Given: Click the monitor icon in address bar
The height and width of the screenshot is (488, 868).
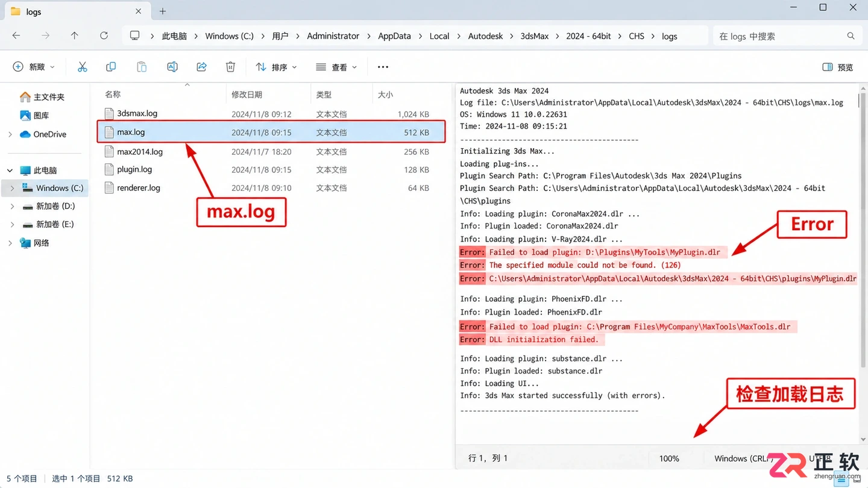Looking at the screenshot, I should 134,36.
